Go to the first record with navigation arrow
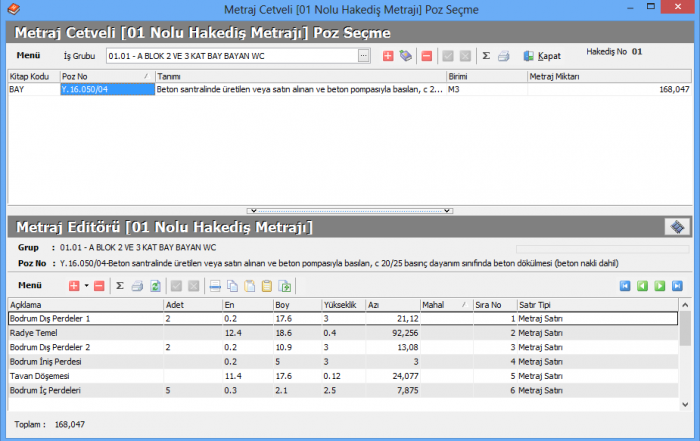The height and width of the screenshot is (441, 700). [625, 286]
